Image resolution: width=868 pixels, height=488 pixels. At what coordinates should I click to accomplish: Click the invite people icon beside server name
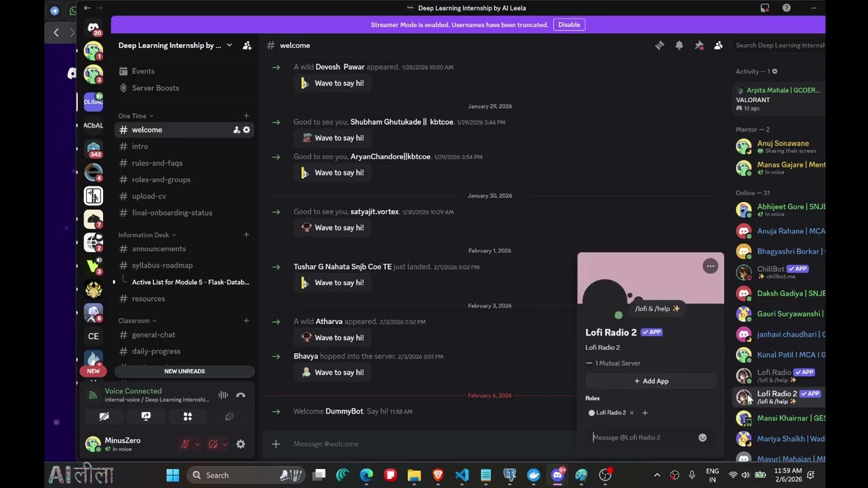click(x=247, y=45)
